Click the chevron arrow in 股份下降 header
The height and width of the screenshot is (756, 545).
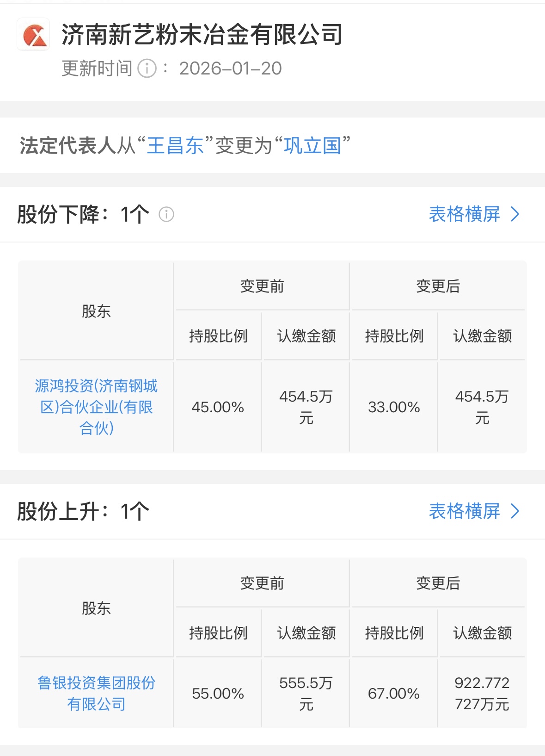click(515, 214)
